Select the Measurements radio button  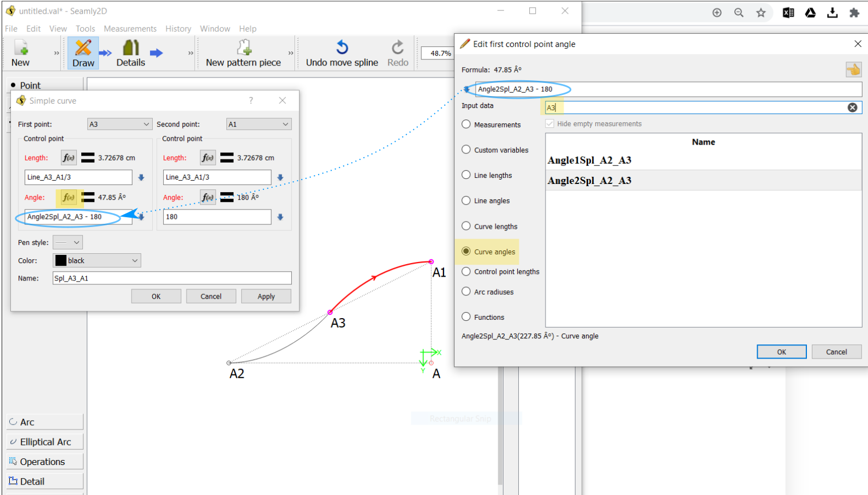tap(466, 124)
